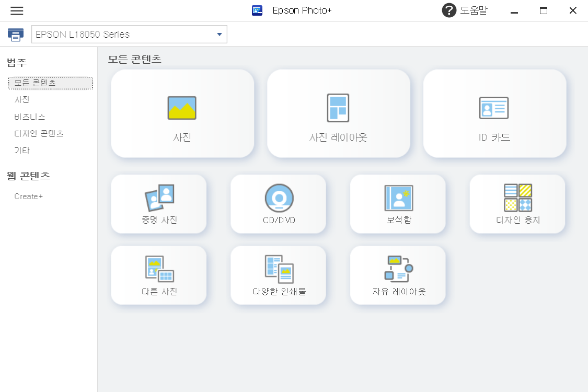Open the 도움말 help link
The width and height of the screenshot is (588, 392).
click(x=474, y=10)
